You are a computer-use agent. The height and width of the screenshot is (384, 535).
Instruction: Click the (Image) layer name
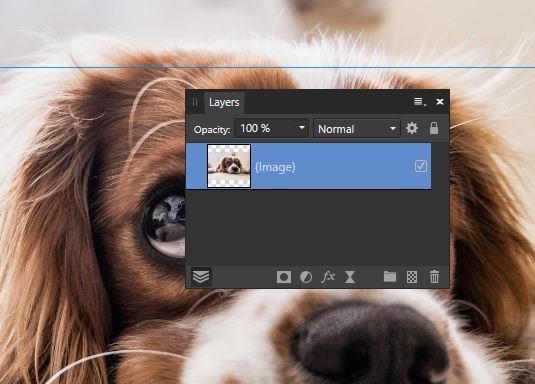point(275,167)
